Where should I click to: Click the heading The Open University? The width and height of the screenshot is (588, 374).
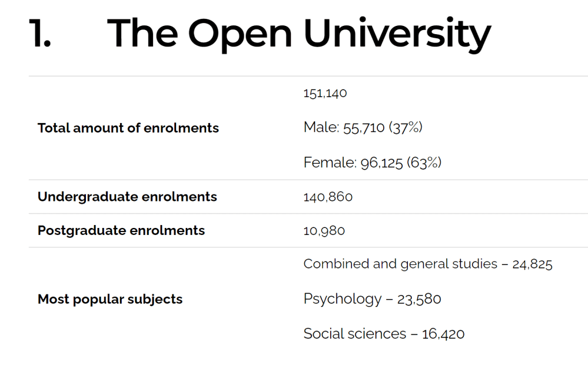coord(299,35)
